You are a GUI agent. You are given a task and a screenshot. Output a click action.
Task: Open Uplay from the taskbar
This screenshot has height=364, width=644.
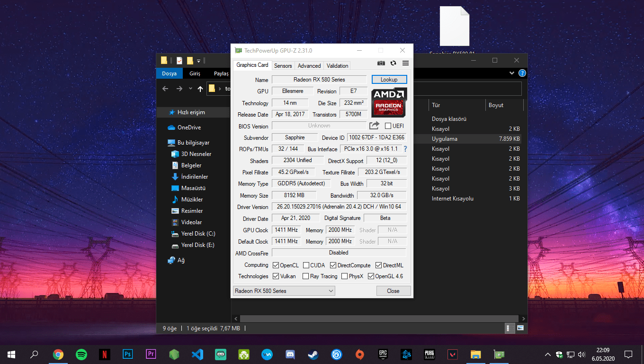click(x=337, y=354)
